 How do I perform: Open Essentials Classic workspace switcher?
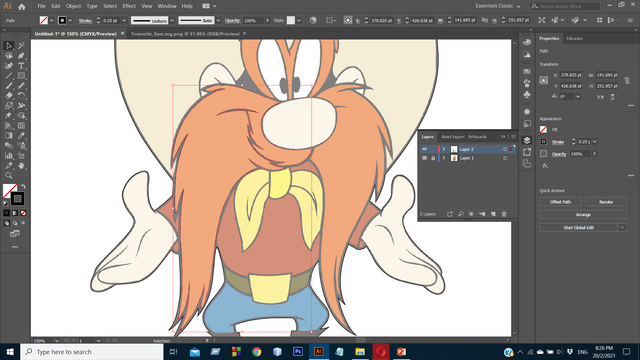498,6
